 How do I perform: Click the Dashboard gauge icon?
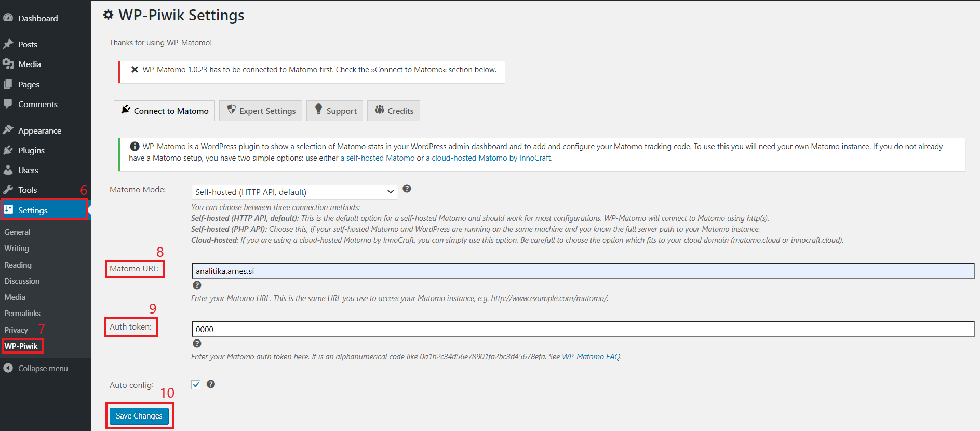[8, 17]
